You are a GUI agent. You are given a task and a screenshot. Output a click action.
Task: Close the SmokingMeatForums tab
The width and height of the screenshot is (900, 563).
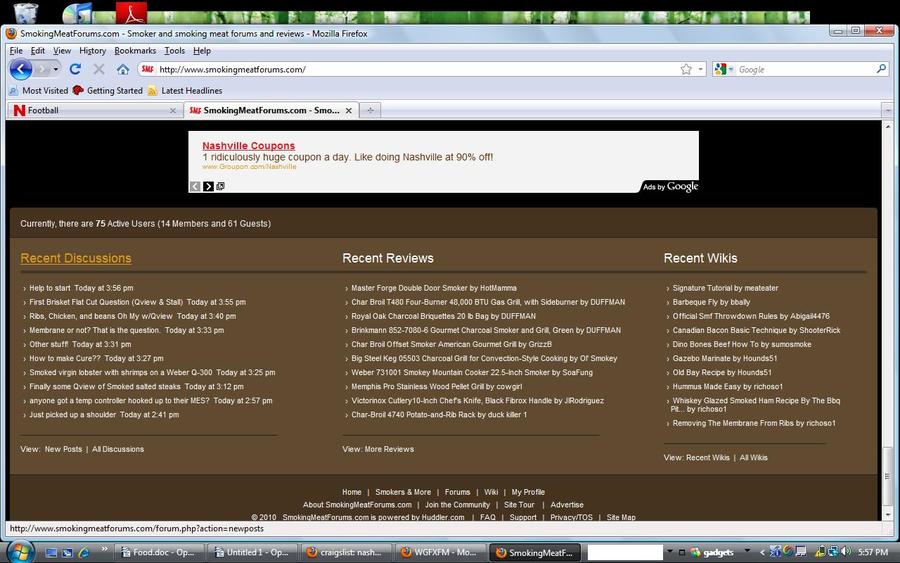(349, 110)
